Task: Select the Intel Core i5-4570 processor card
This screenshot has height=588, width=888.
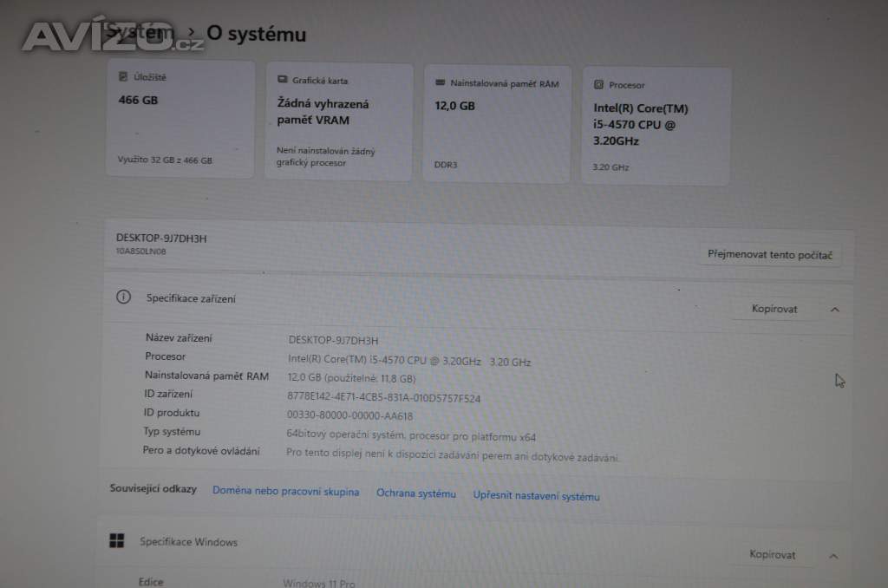Action: pos(656,126)
